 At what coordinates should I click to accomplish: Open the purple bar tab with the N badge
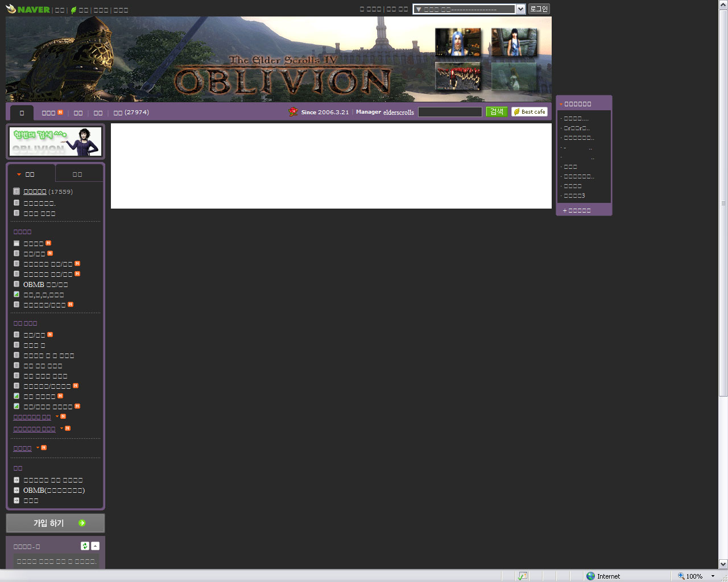(x=52, y=113)
